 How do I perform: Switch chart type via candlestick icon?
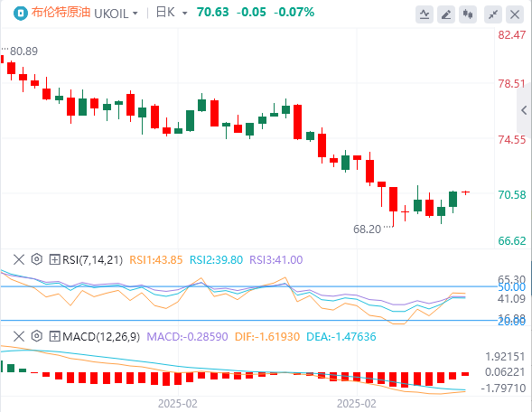pos(468,14)
